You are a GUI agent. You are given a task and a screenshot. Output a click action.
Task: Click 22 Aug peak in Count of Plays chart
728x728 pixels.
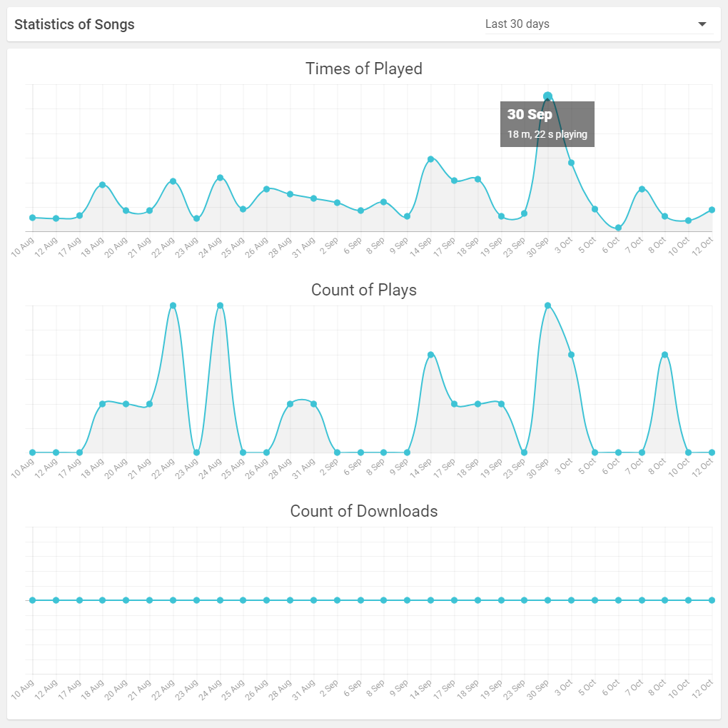pyautogui.click(x=173, y=305)
